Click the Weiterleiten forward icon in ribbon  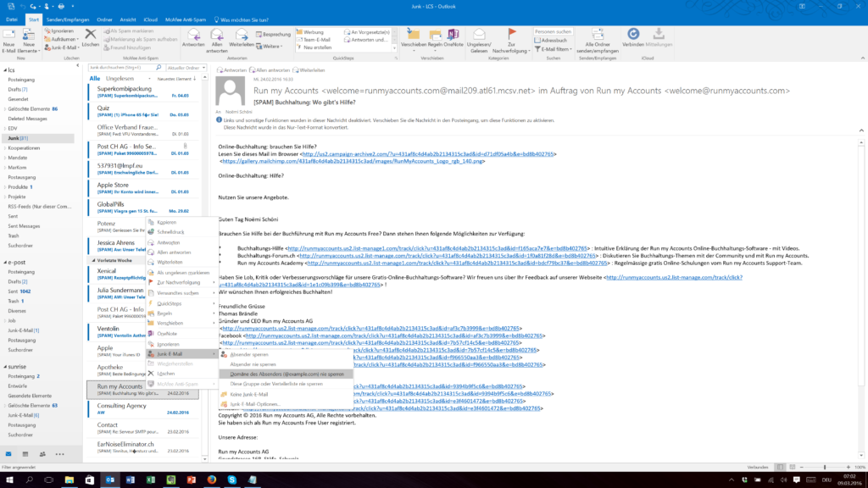point(241,37)
